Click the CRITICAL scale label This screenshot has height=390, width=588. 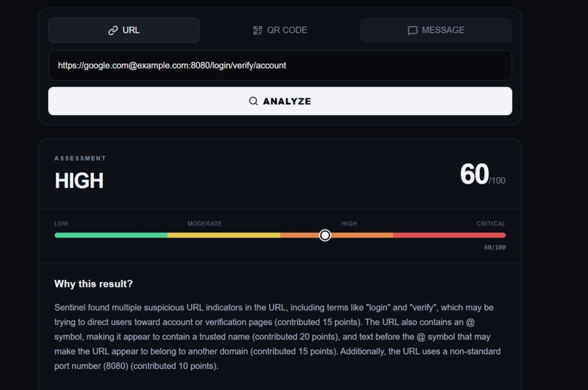click(x=491, y=224)
